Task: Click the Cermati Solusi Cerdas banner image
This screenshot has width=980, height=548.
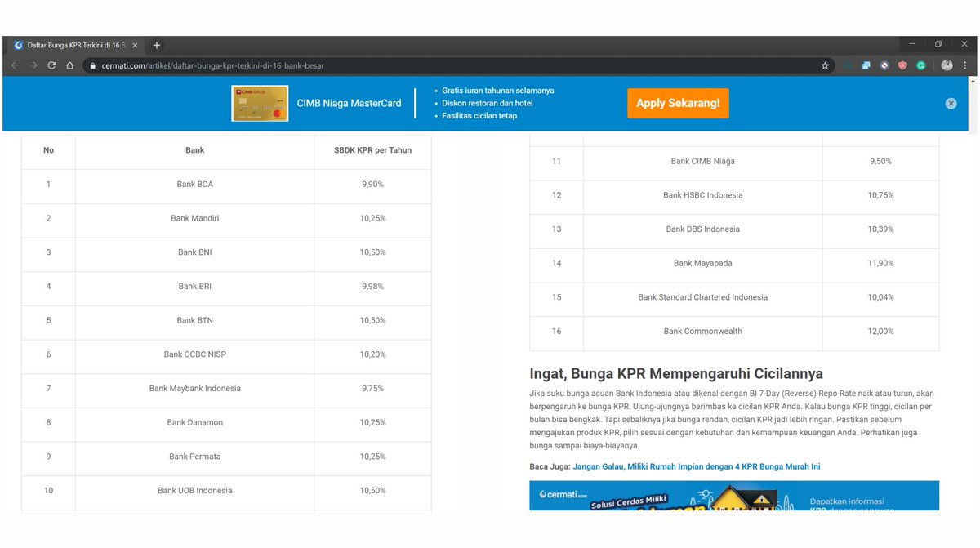Action: (x=734, y=496)
